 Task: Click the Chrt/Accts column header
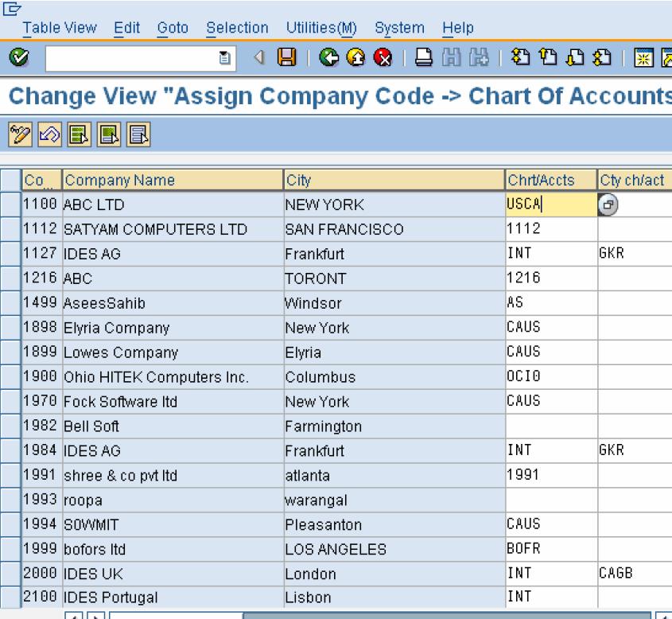550,180
